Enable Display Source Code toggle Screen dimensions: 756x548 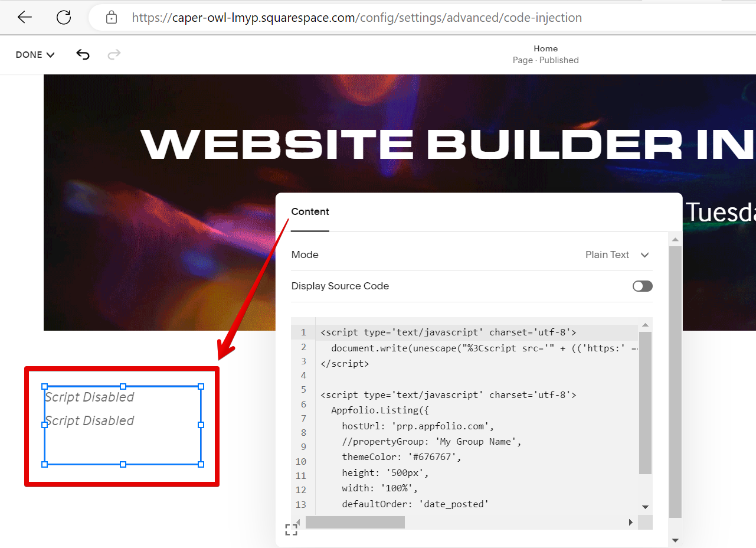642,286
